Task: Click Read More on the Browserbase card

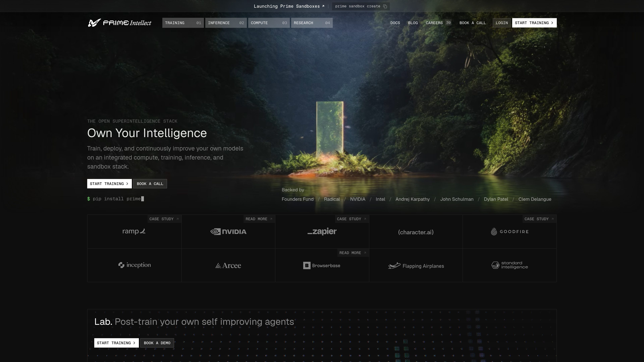Action: point(353,253)
